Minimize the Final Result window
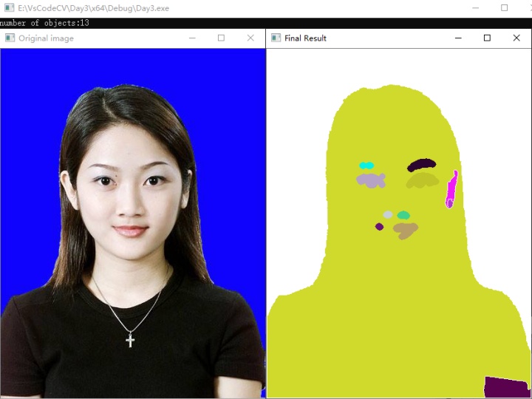Screen dimensions: 532x399 coord(458,38)
